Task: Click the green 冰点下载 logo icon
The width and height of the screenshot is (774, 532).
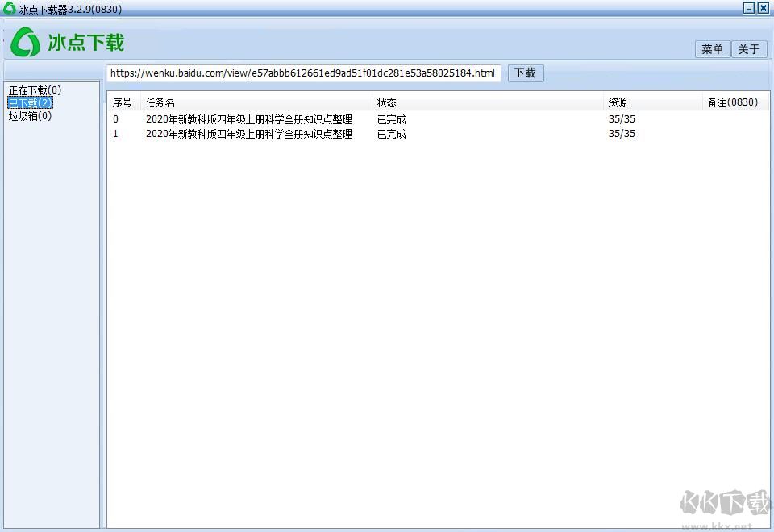Action: coord(25,42)
